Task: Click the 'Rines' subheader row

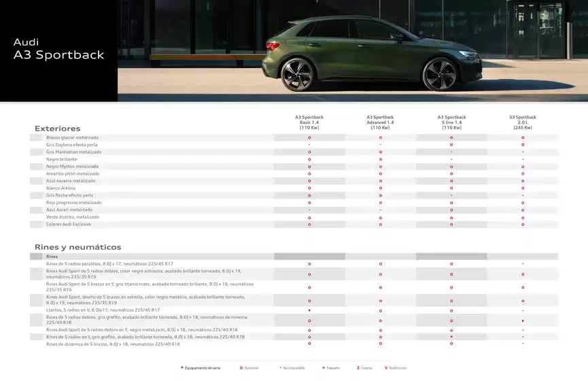Action: pyautogui.click(x=294, y=256)
